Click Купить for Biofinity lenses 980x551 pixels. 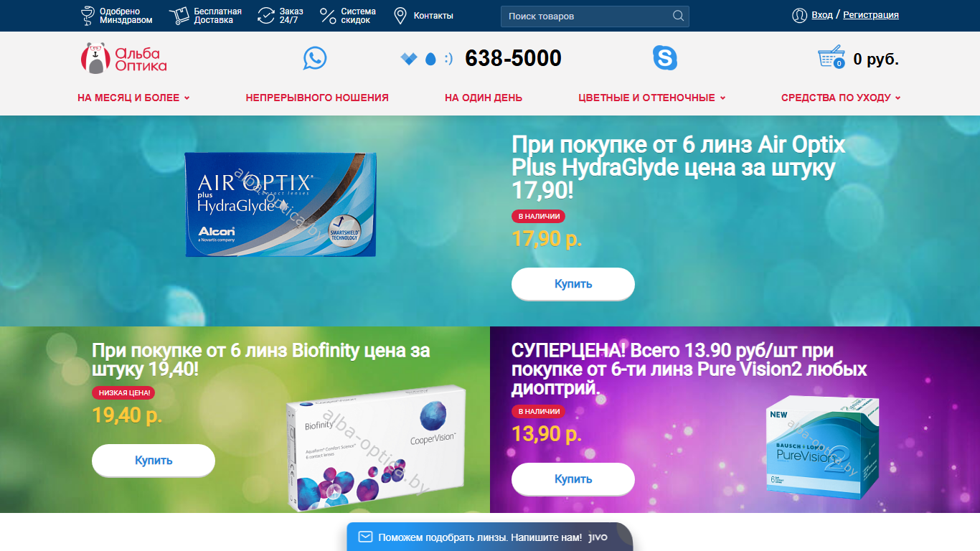point(154,461)
